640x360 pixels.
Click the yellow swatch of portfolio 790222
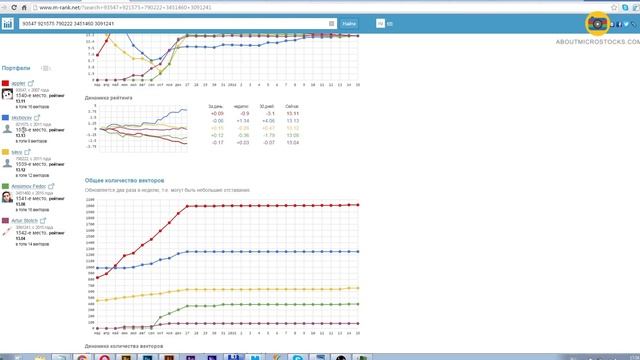5,152
